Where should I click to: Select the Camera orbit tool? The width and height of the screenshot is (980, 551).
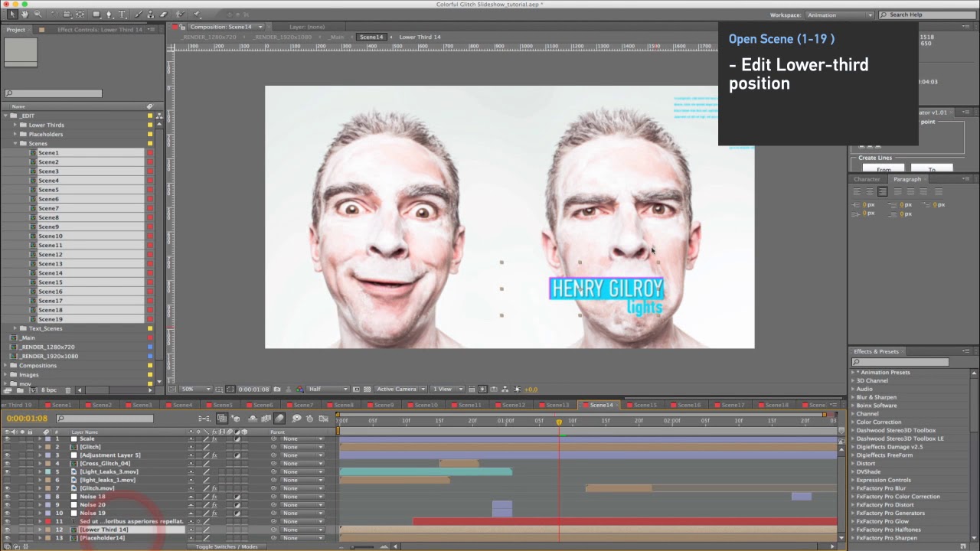click(67, 15)
